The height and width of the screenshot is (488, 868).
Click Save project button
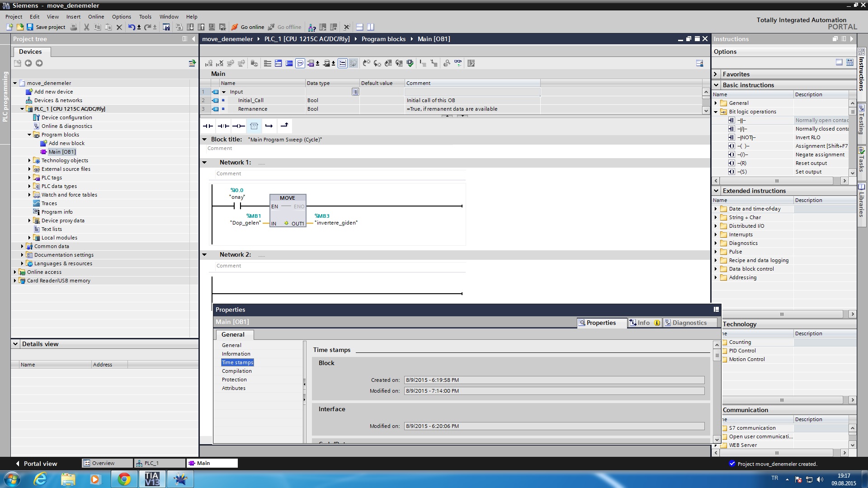click(x=46, y=27)
